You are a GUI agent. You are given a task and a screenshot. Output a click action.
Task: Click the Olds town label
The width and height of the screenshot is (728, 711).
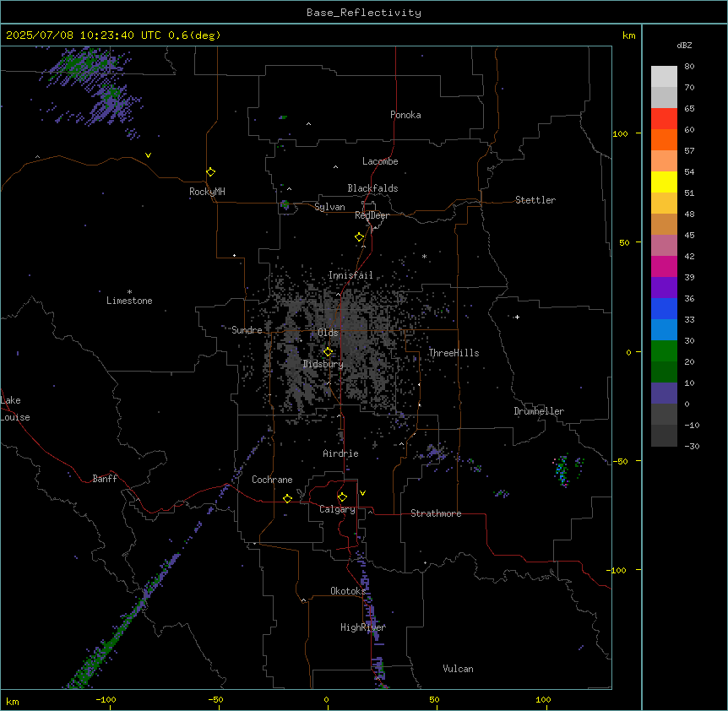(x=328, y=333)
